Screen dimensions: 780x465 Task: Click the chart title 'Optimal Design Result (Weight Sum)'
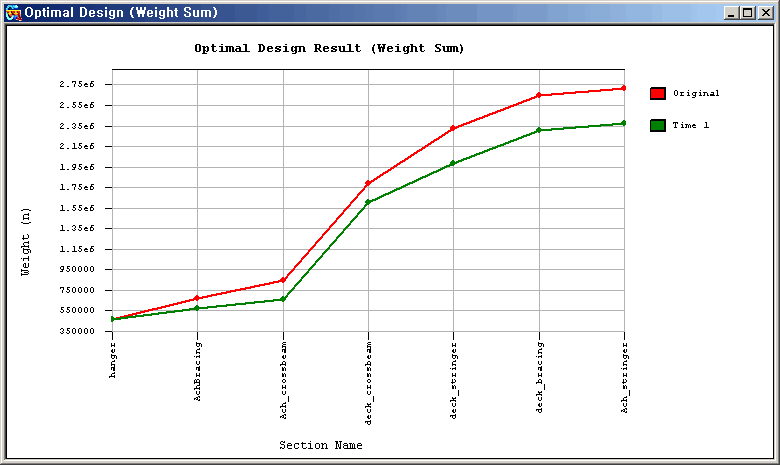(x=329, y=49)
